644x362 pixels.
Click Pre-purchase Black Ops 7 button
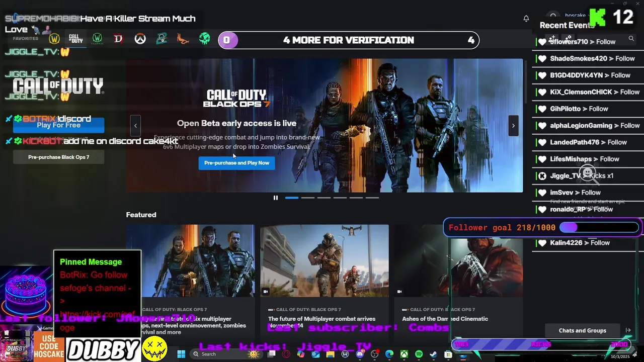pyautogui.click(x=58, y=157)
